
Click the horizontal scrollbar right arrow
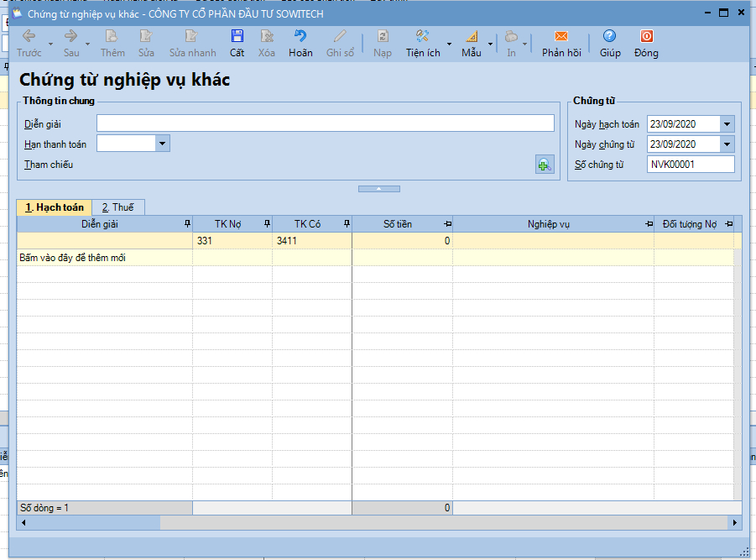[x=735, y=522]
